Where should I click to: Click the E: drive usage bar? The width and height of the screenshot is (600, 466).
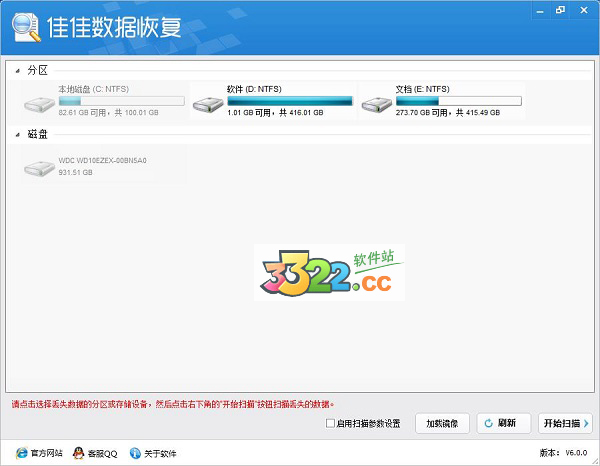click(458, 101)
